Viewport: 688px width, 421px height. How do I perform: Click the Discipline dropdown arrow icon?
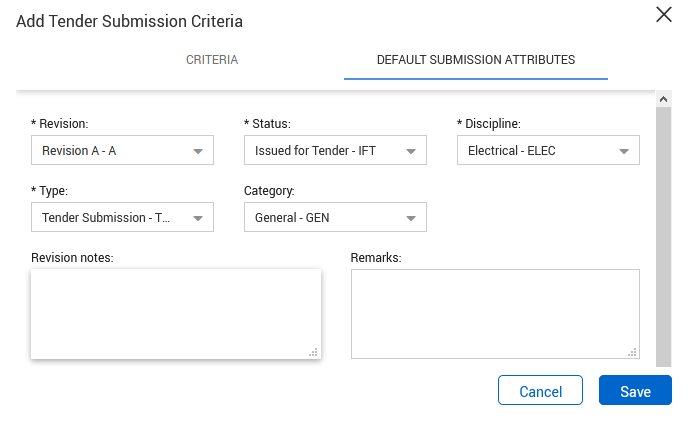[623, 152]
